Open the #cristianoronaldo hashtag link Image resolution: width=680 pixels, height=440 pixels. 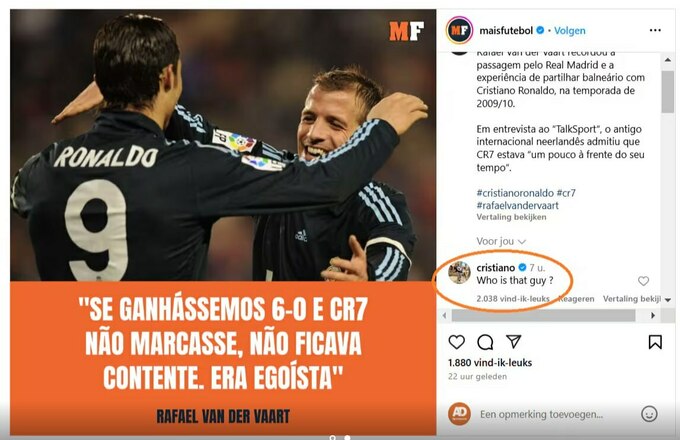point(515,193)
